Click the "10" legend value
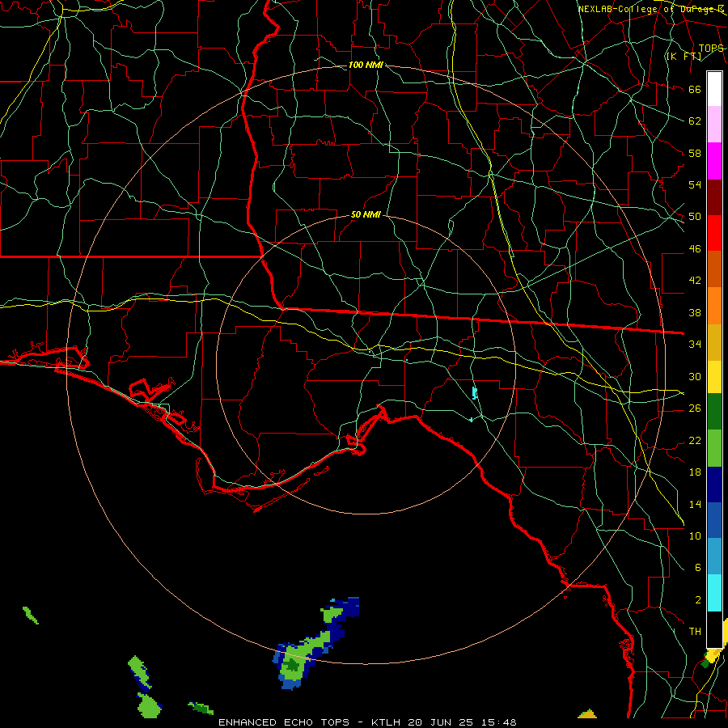Screen dimensions: 728x728 (695, 536)
